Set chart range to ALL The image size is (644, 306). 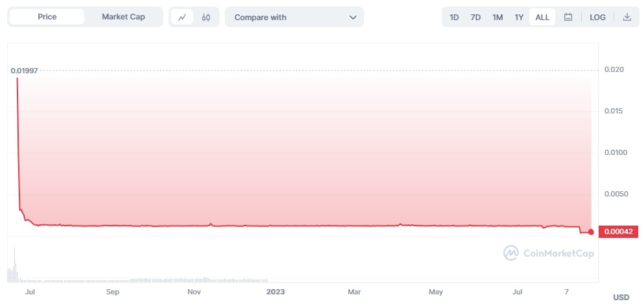point(542,18)
